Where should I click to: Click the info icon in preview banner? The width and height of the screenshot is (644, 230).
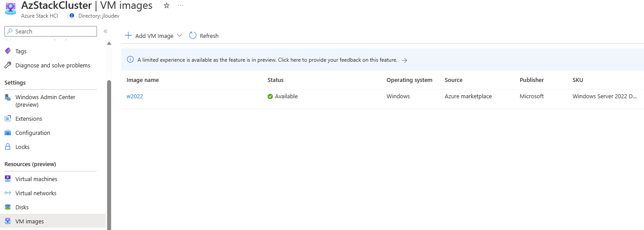coord(130,60)
